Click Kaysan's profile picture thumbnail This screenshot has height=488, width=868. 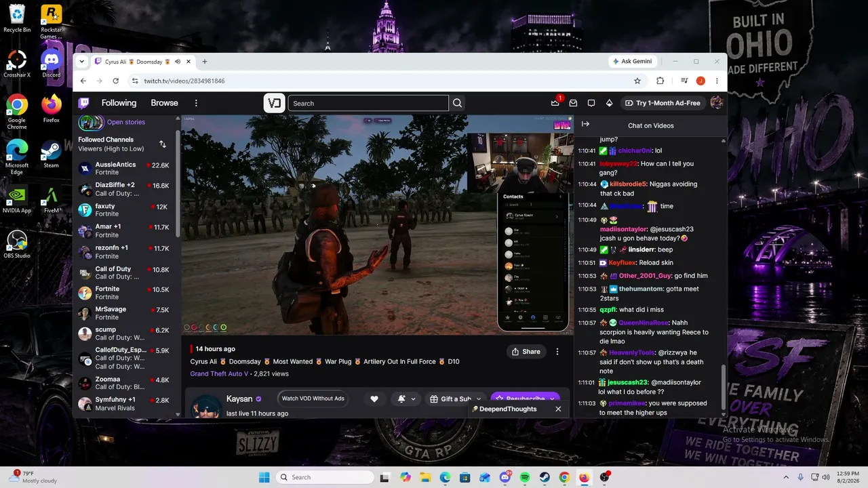point(205,405)
